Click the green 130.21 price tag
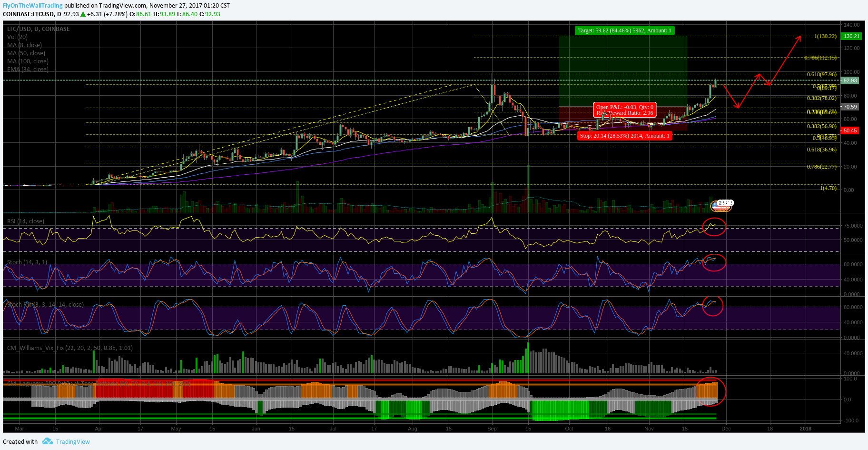868x450 pixels. click(x=851, y=36)
